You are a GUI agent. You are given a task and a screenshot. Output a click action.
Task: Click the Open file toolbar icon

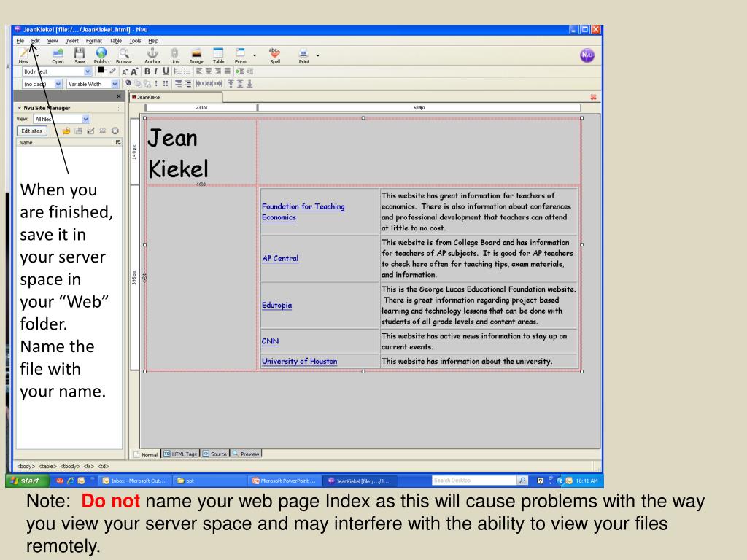tap(58, 55)
